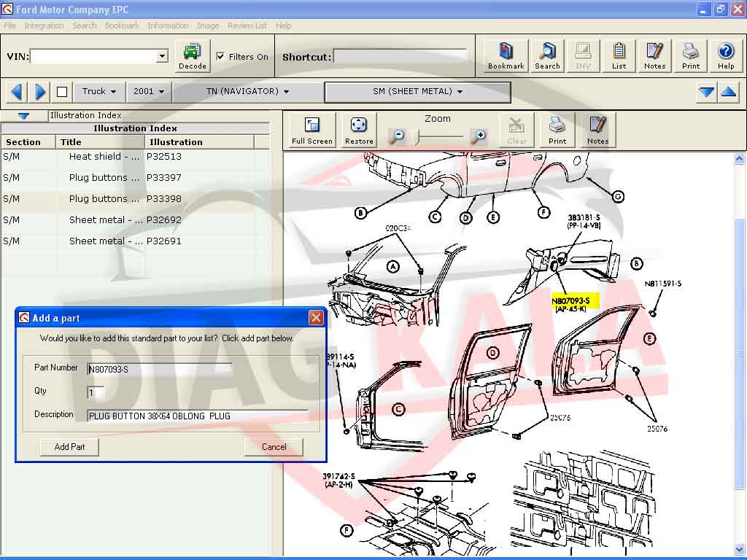The height and width of the screenshot is (560, 747).
Task: Go forward with the right arrow
Action: 41,91
